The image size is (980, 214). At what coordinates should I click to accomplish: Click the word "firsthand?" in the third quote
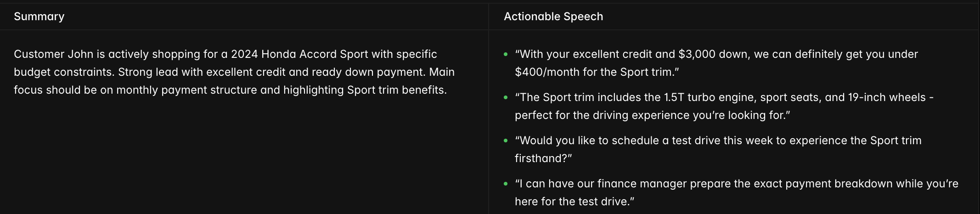[543, 158]
